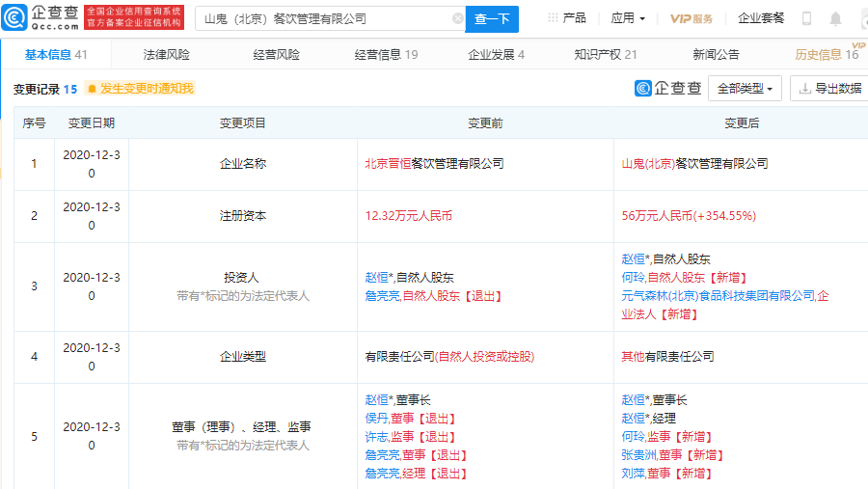Open 赵恒 董事长 link in 变更前 column
Viewport: 868px width, 489px height.
(376, 400)
